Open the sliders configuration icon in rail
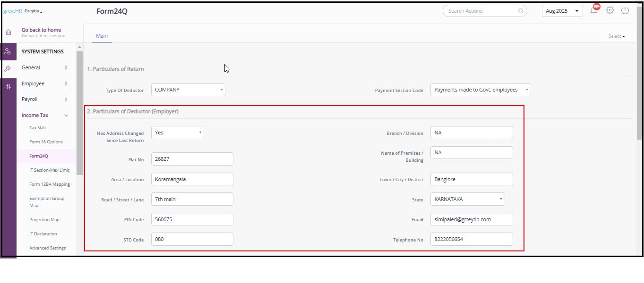The width and height of the screenshot is (644, 283). click(8, 87)
